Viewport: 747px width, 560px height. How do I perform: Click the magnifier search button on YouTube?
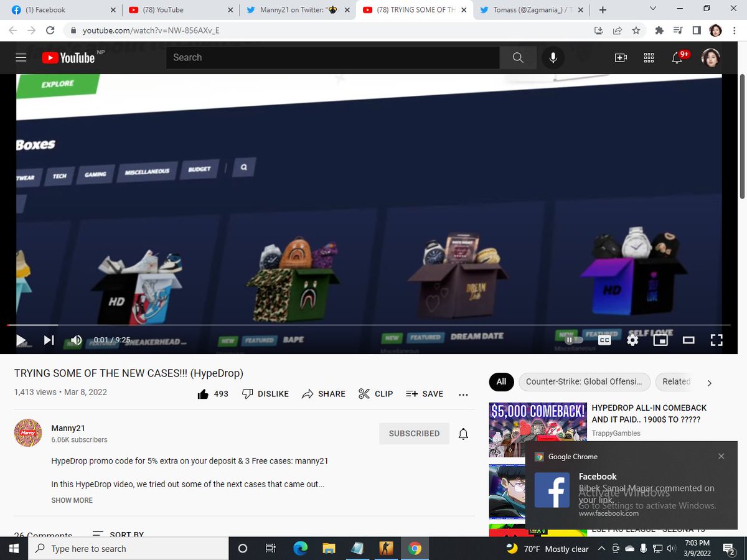click(x=518, y=58)
